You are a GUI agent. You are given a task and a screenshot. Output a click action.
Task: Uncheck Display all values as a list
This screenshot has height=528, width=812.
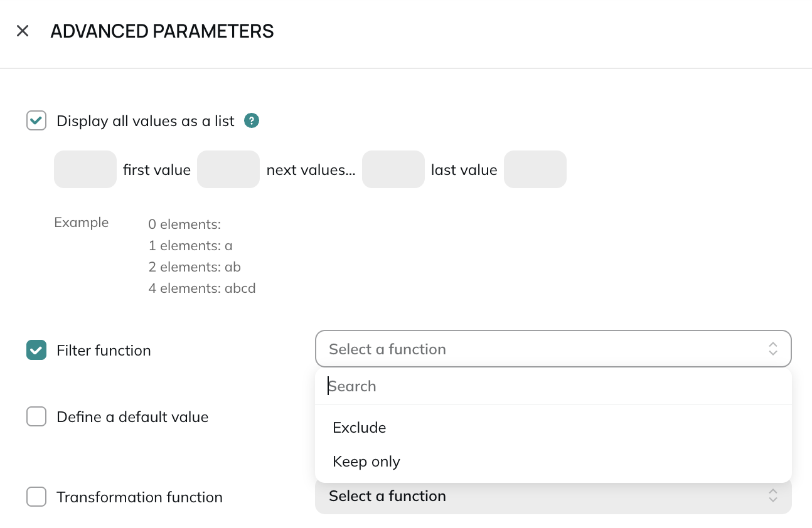36,120
